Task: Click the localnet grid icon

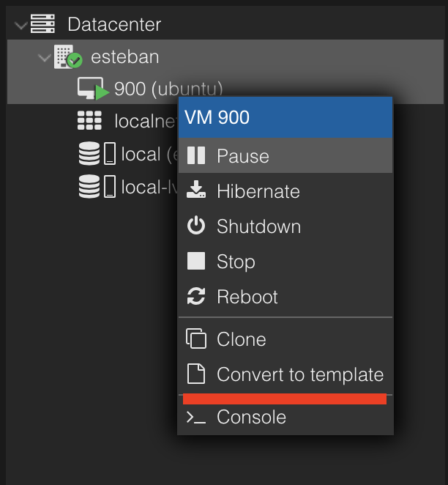Action: [89, 120]
